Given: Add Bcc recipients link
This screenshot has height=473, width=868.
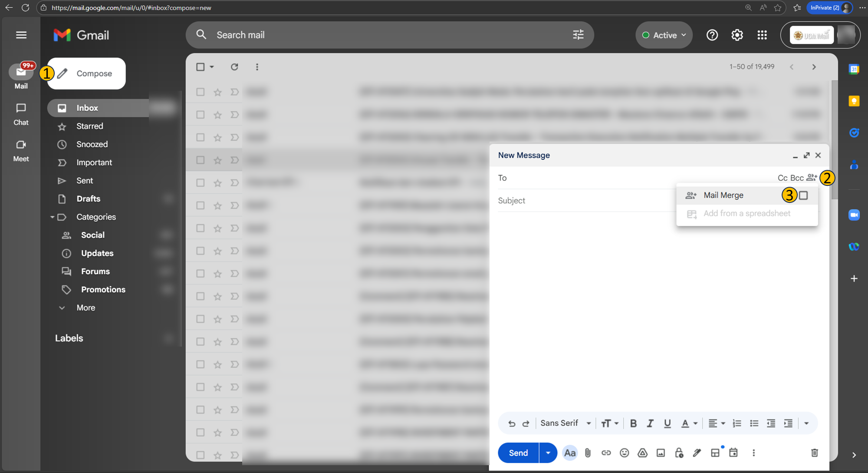Looking at the screenshot, I should 797,178.
